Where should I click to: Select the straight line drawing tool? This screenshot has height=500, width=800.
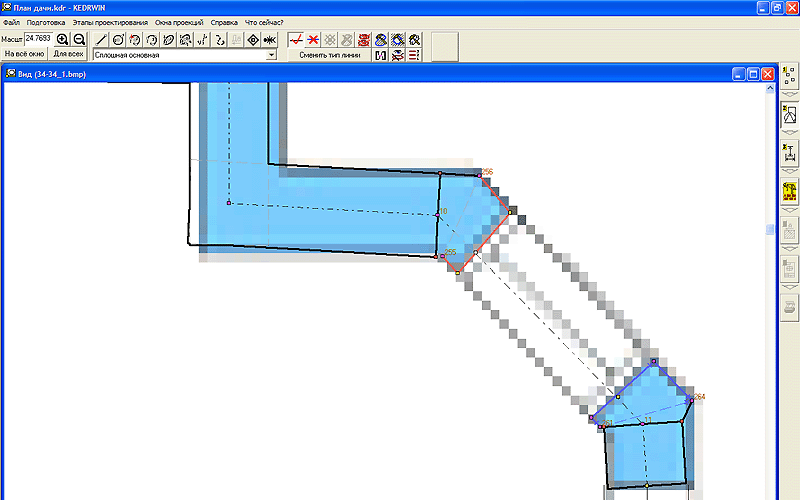101,40
